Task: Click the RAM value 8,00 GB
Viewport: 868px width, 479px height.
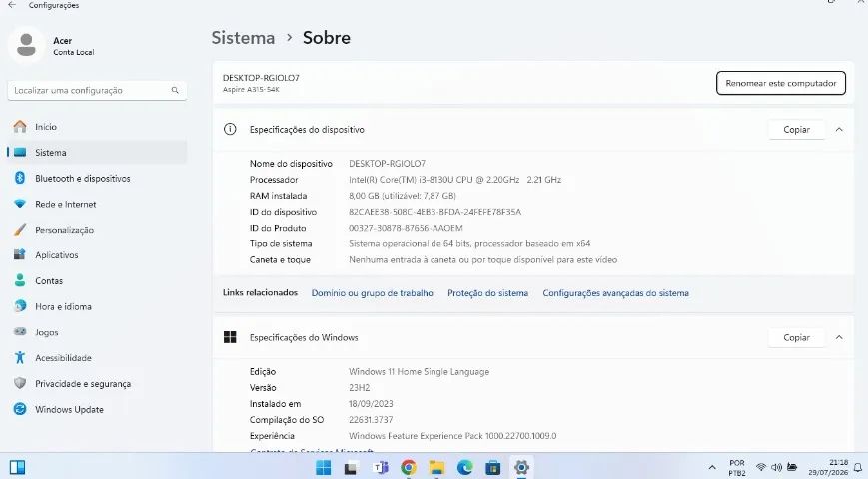Action: tap(403, 196)
